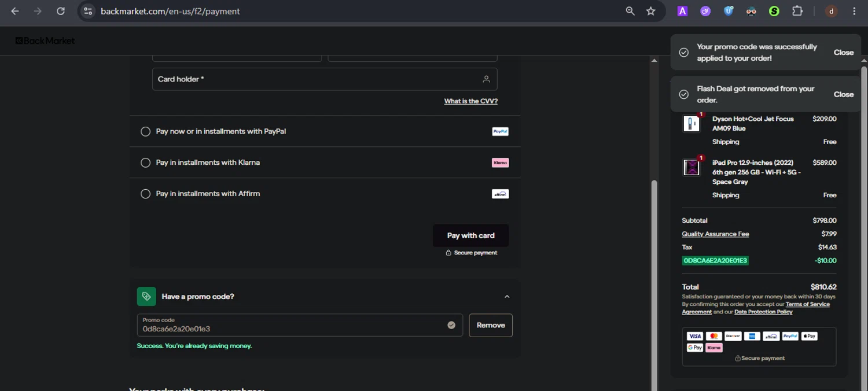Click the browser forward arrow
Screen dimensions: 868x391
[38, 11]
